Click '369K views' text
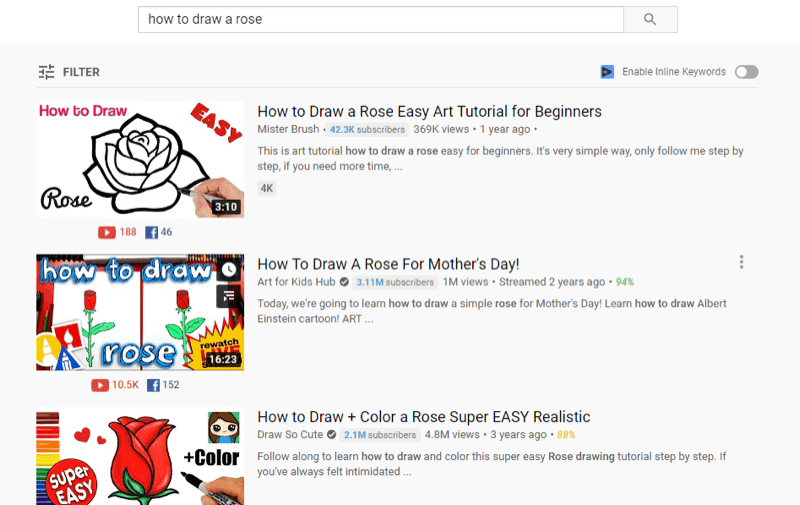 pyautogui.click(x=441, y=130)
